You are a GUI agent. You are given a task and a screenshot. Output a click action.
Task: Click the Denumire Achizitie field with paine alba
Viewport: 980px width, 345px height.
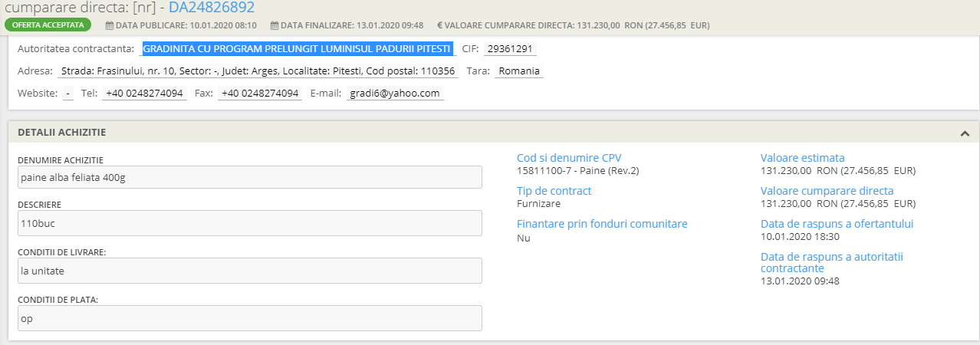pos(250,177)
